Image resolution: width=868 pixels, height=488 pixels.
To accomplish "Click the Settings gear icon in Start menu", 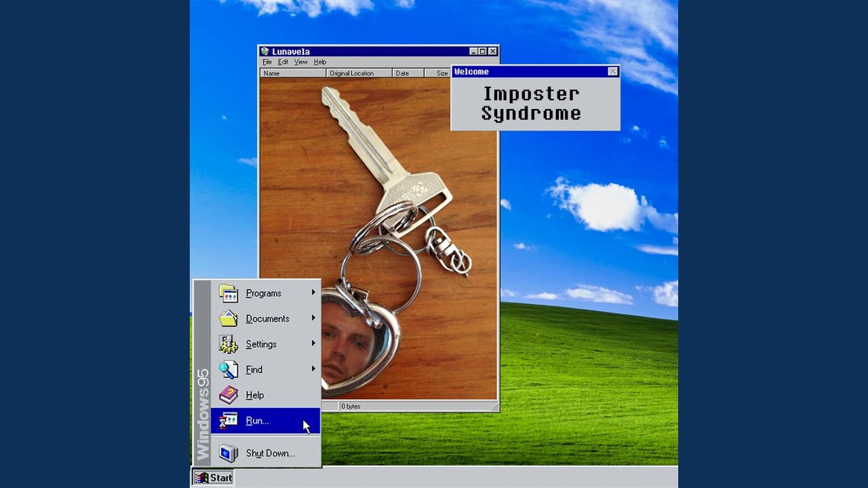I will coord(229,344).
